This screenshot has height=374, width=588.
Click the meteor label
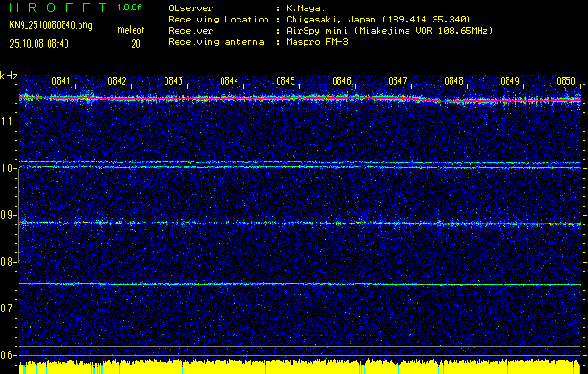(130, 31)
